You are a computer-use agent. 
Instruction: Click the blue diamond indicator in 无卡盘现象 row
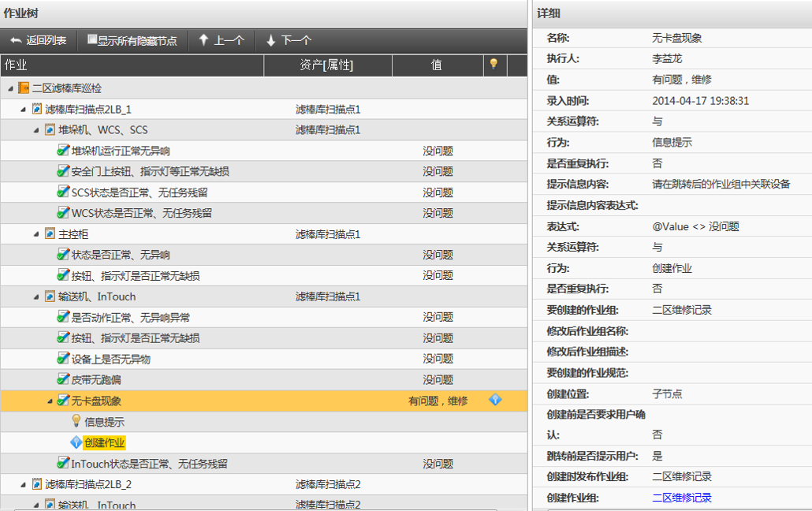[x=495, y=400]
